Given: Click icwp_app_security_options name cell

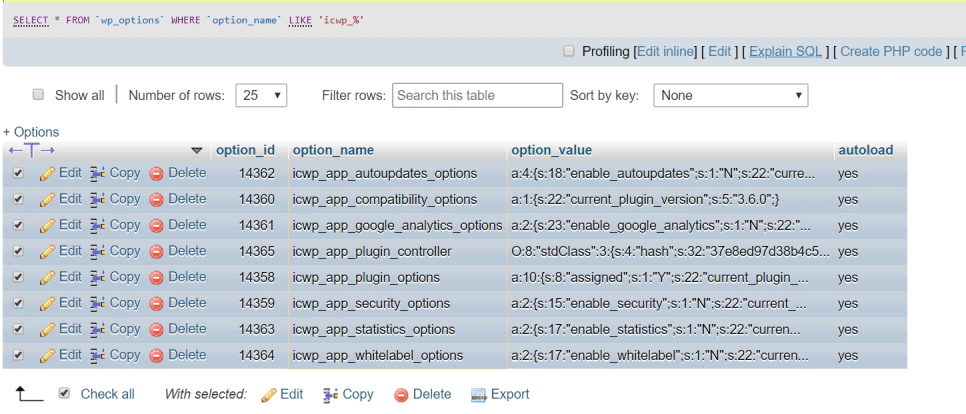Looking at the screenshot, I should click(x=371, y=303).
